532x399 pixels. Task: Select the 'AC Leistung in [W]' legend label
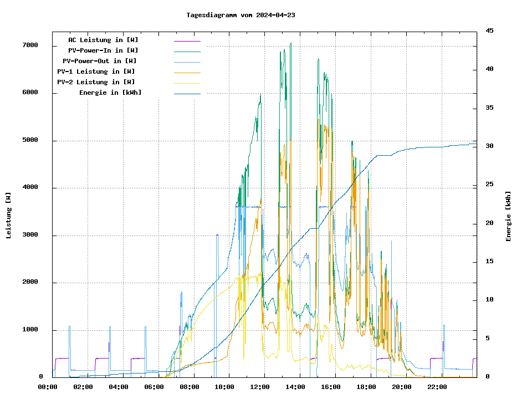103,40
